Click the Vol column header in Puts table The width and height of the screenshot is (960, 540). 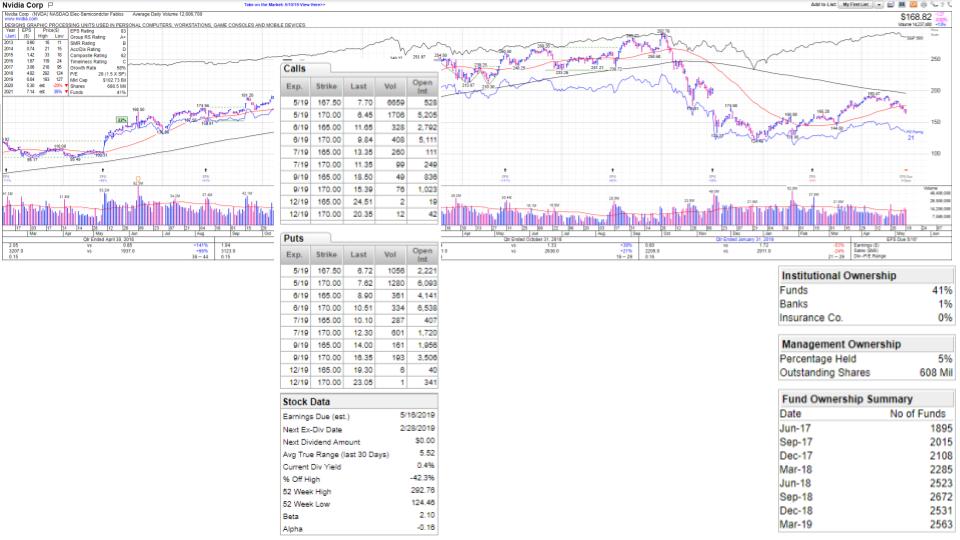[x=391, y=255]
